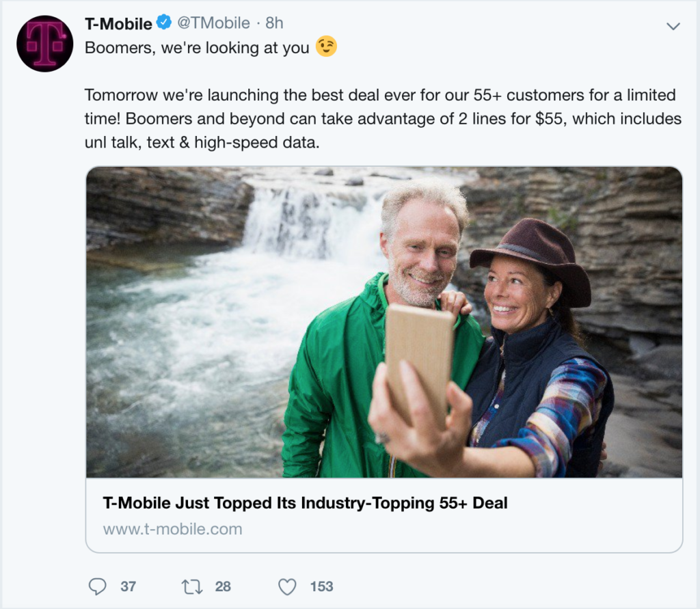
Task: Click the retweet count 28
Action: coord(223,586)
